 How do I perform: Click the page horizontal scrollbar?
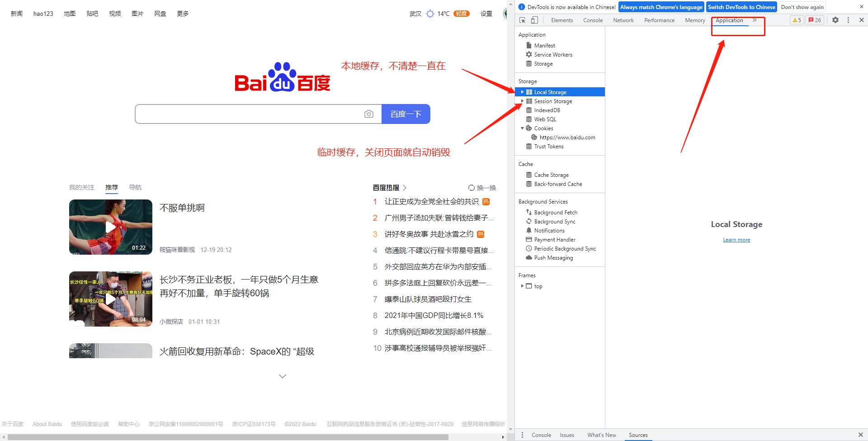228,437
